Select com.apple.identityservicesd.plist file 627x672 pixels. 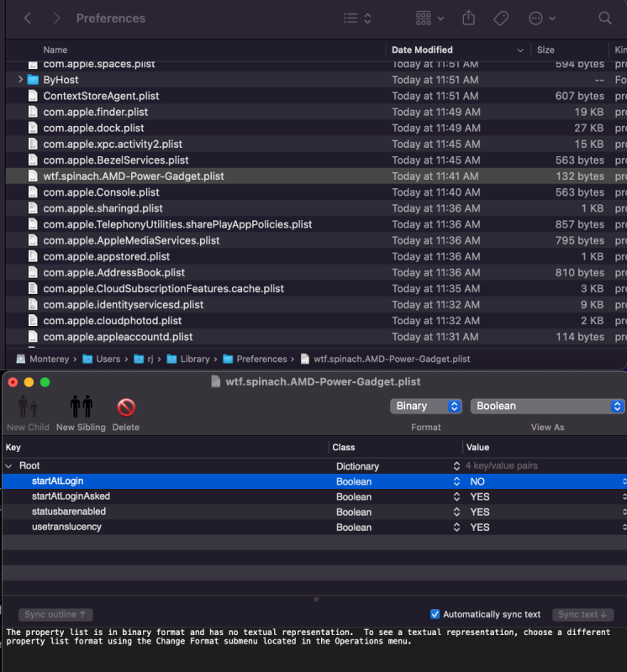[x=123, y=305]
